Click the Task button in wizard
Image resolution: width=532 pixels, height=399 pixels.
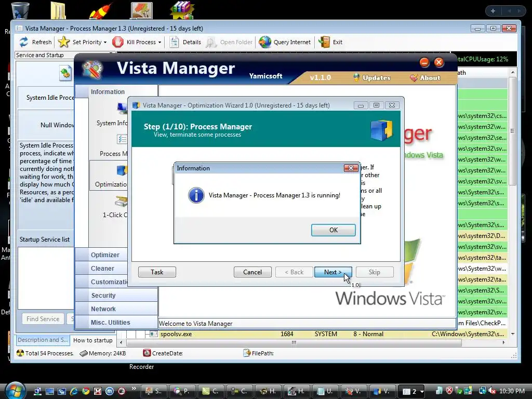[x=157, y=272]
